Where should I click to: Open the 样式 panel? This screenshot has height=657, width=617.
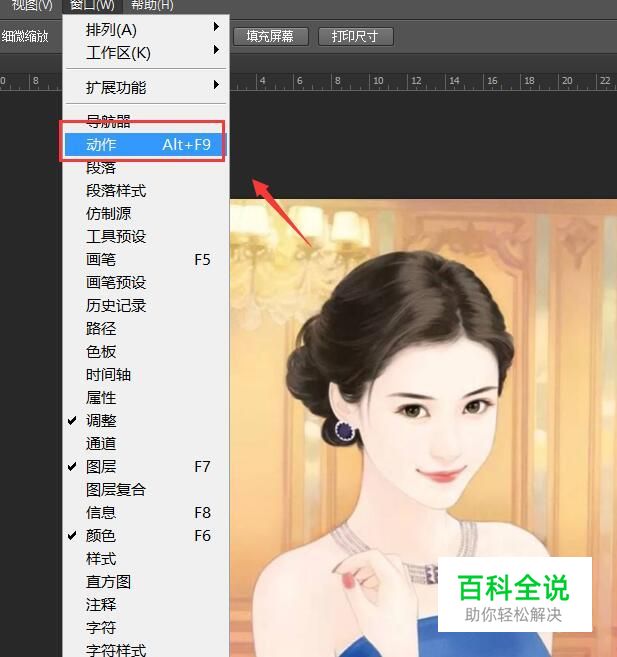point(146,559)
